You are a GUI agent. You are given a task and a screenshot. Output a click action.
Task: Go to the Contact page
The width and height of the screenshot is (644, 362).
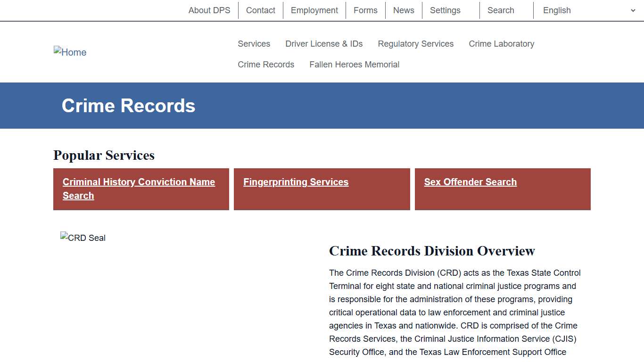pyautogui.click(x=260, y=10)
